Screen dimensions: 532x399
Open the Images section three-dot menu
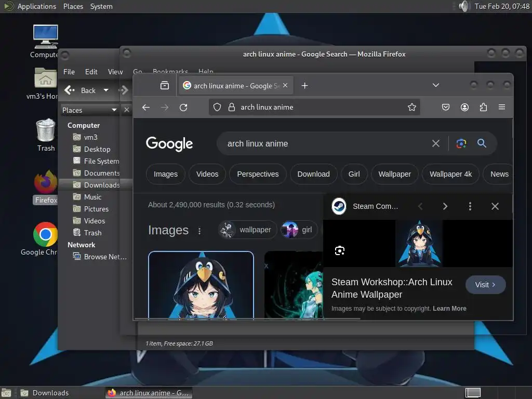tap(199, 231)
